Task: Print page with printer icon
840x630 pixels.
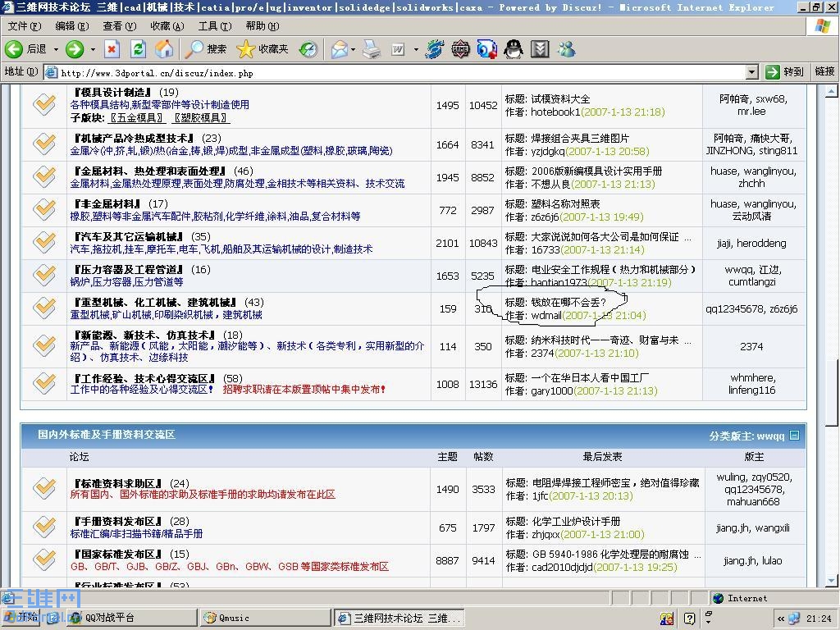Action: click(372, 49)
